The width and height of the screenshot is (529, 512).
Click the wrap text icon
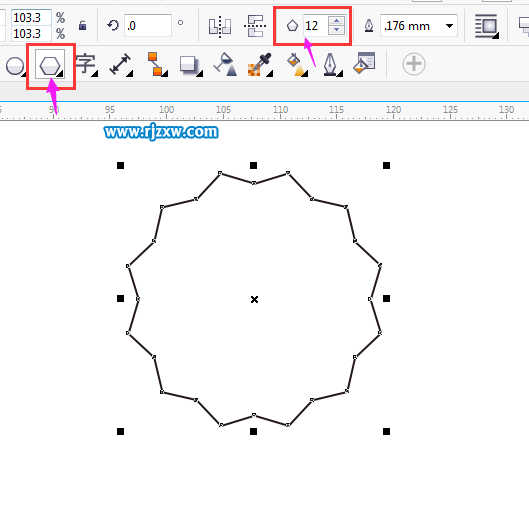point(486,26)
